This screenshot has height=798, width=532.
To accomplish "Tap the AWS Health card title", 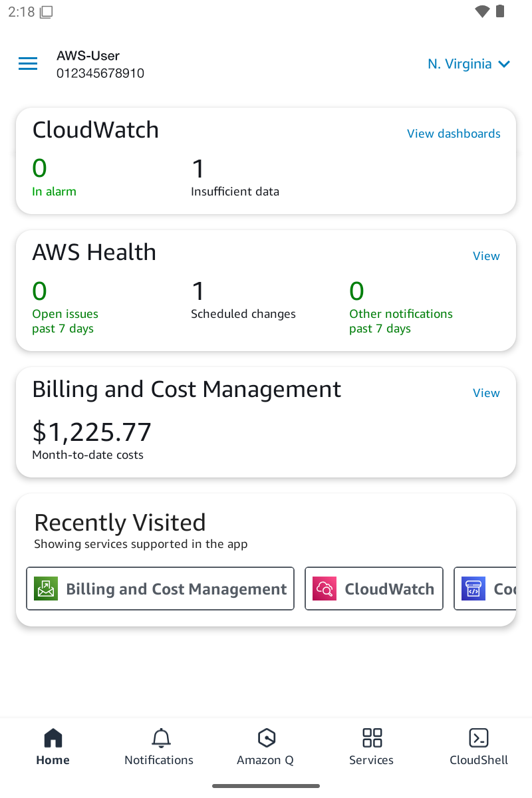I will click(x=94, y=252).
